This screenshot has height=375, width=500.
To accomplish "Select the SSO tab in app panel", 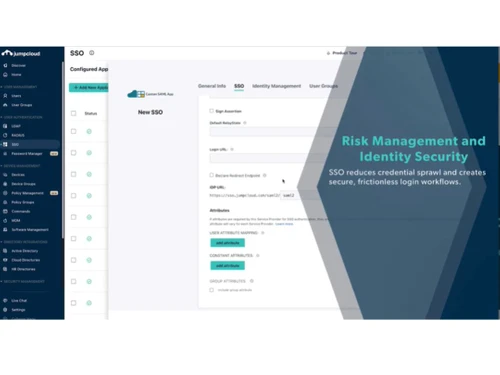I will [239, 86].
